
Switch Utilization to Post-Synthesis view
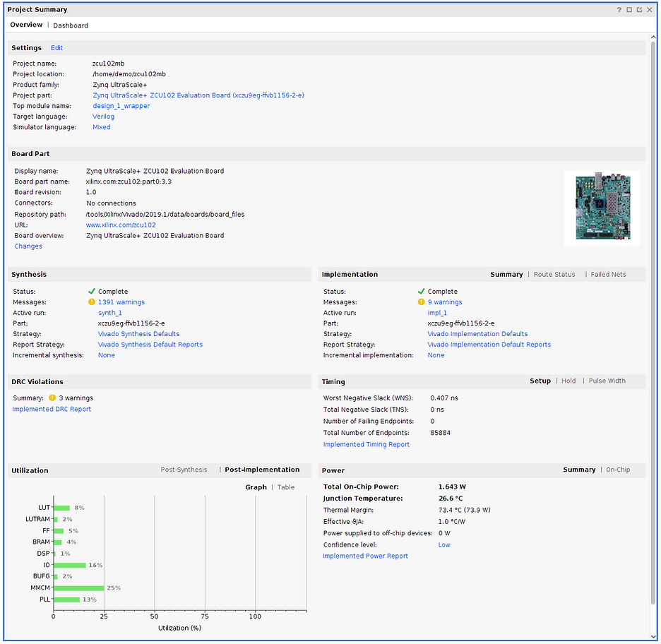coord(184,469)
